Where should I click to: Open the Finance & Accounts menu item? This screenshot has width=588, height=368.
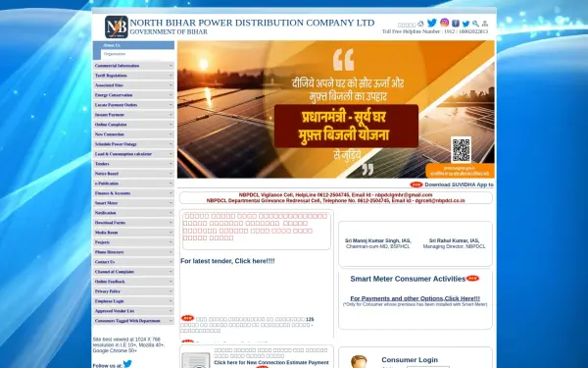[133, 193]
